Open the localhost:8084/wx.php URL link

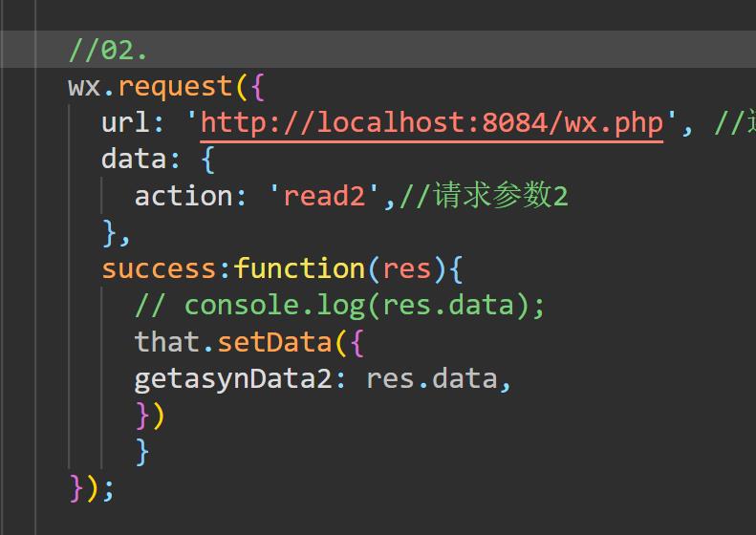(431, 122)
